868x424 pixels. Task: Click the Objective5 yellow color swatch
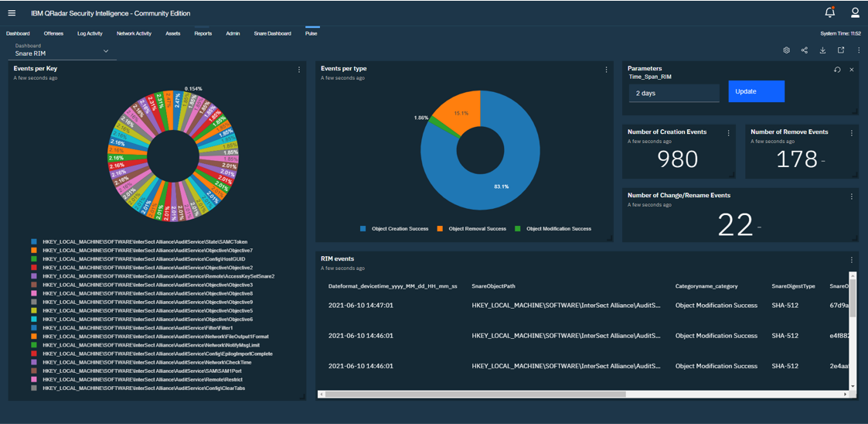pyautogui.click(x=34, y=310)
